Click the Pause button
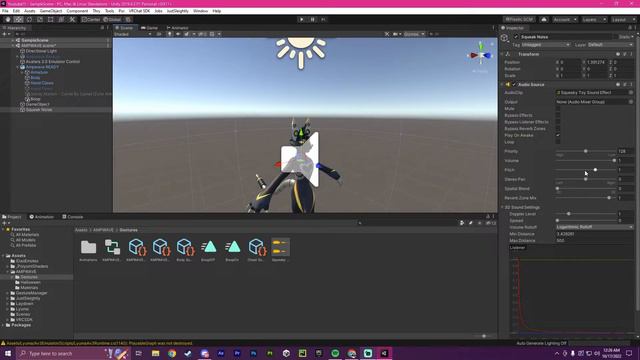This screenshot has width=640, height=360. coord(313,19)
